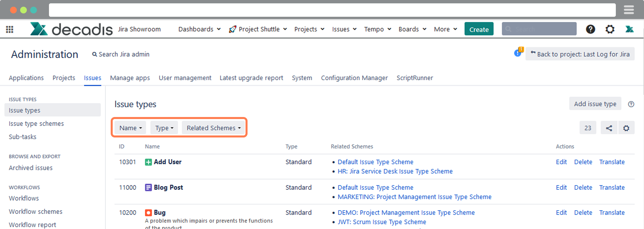Open the table settings gear icon
This screenshot has height=229, width=644.
click(x=626, y=128)
